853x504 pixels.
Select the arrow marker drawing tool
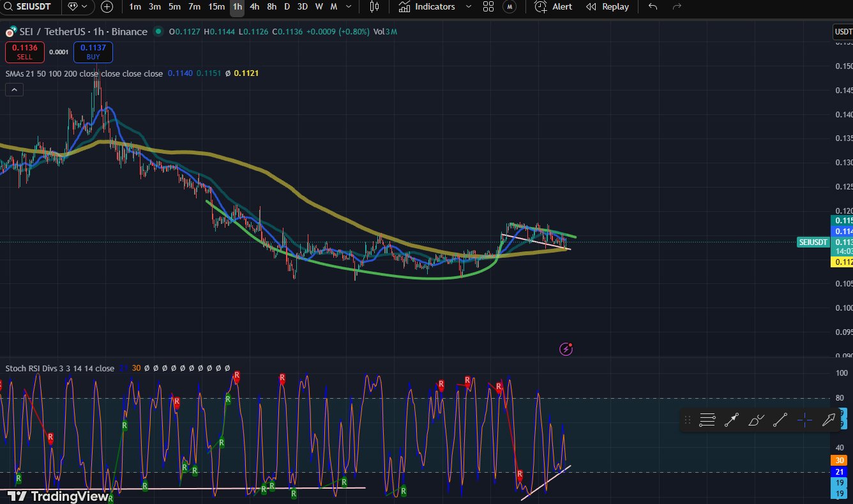coord(829,420)
